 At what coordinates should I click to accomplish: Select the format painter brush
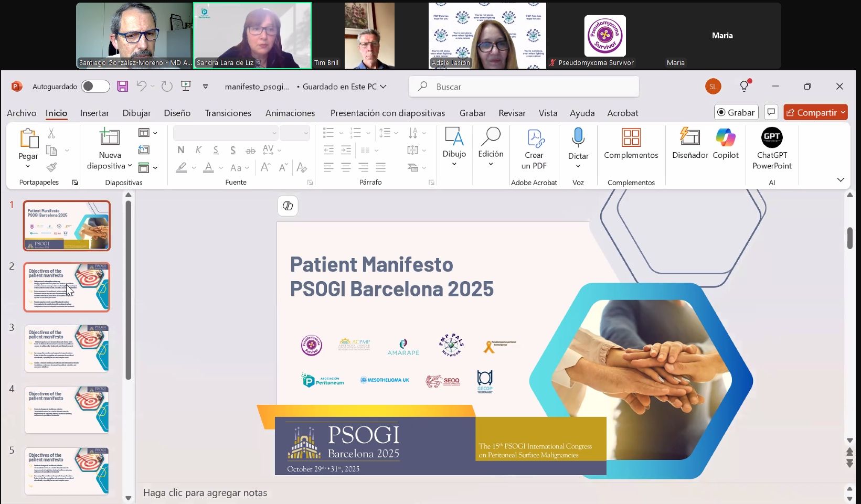coord(51,167)
